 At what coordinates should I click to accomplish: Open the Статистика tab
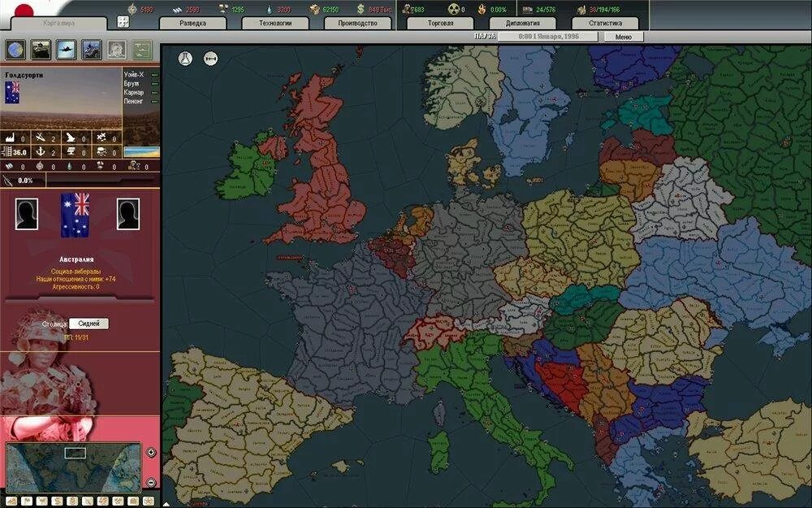pos(605,24)
